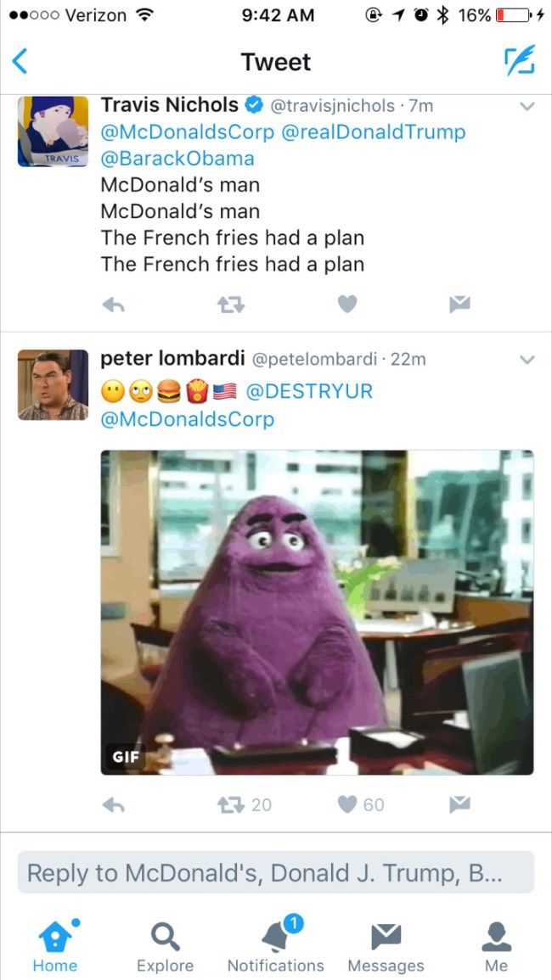
Task: Expand options chevron on Travis Nichols' tweet
Action: (x=527, y=107)
